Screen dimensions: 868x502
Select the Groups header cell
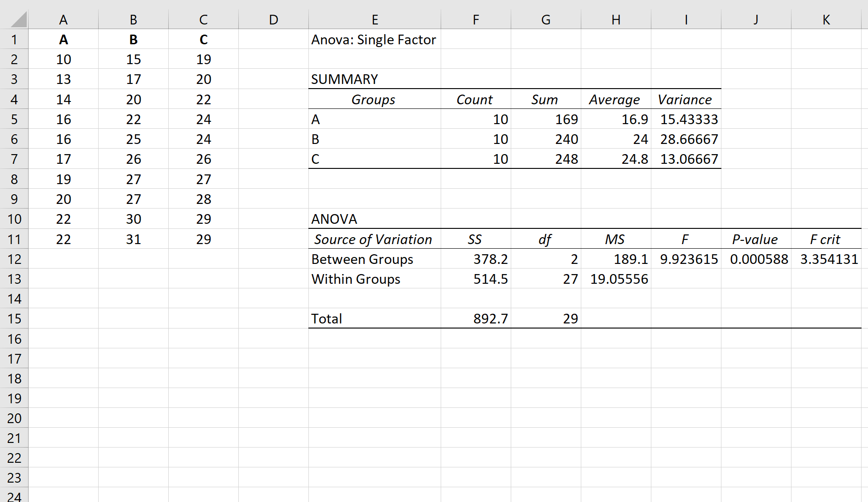(373, 99)
